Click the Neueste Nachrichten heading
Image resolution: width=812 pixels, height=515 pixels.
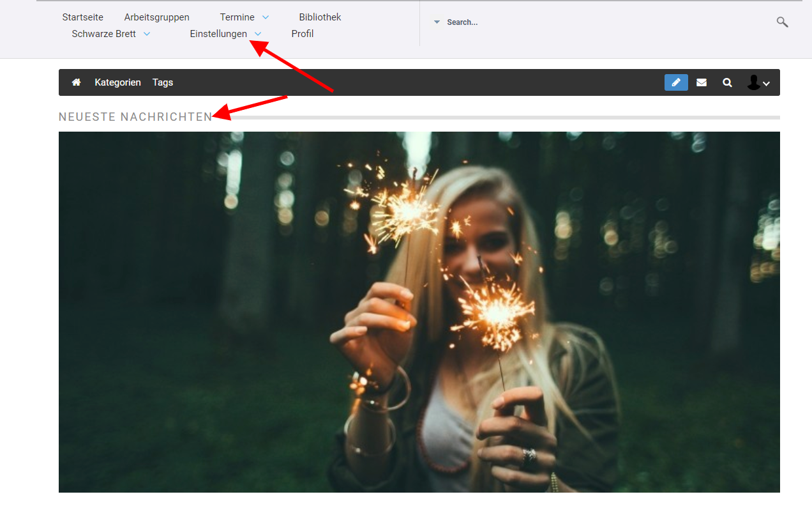click(135, 117)
